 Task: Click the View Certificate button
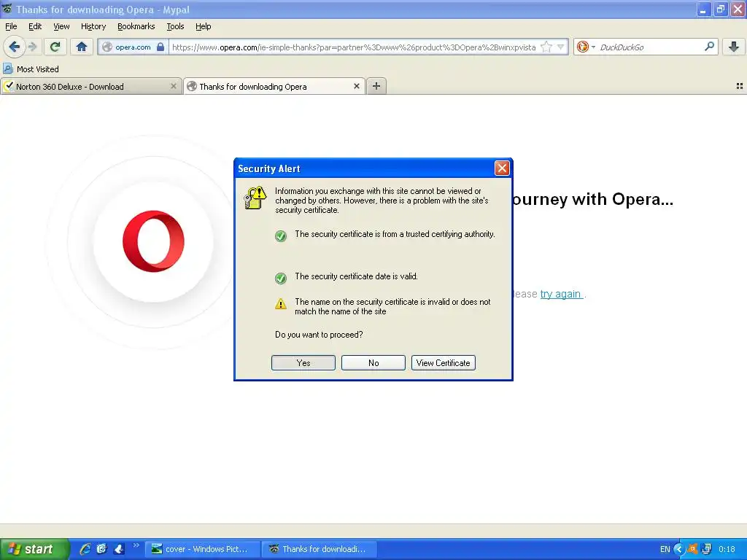(443, 363)
